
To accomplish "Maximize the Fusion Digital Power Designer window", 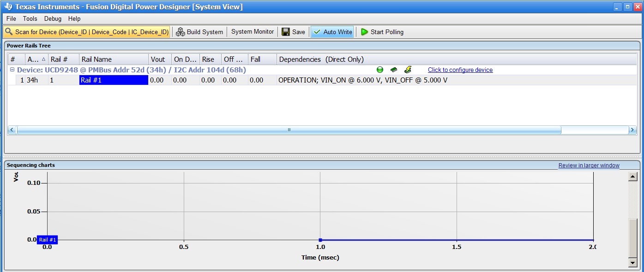I will tap(627, 7).
